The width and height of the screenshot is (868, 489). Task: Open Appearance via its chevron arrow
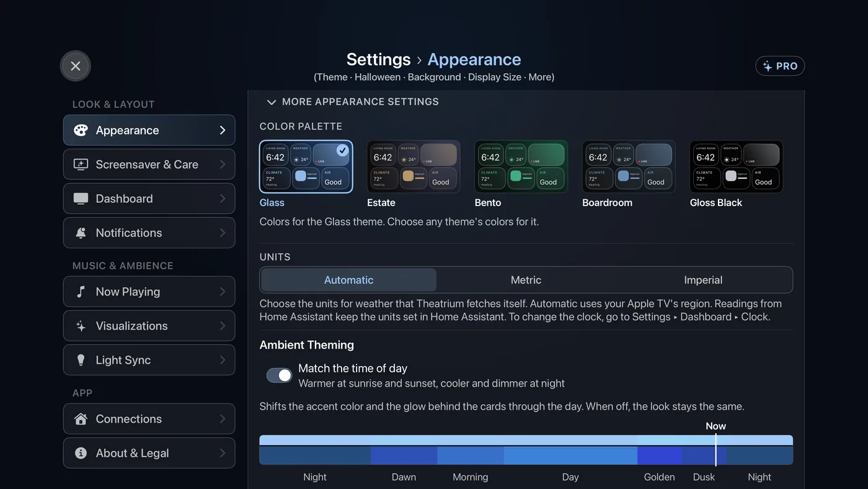click(x=223, y=130)
